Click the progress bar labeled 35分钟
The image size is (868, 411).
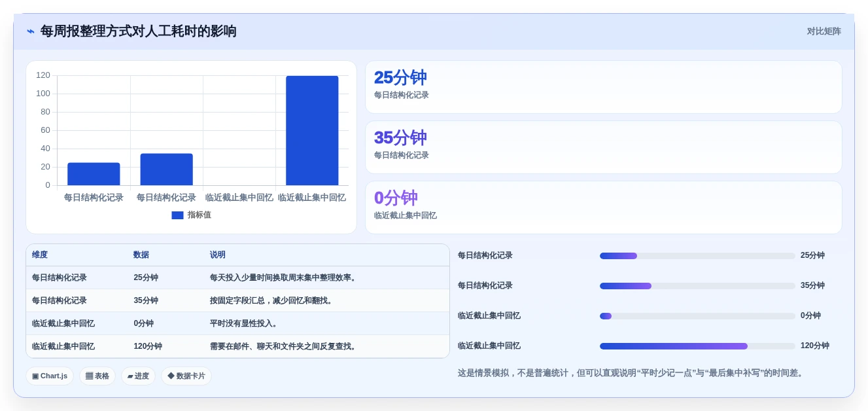point(697,286)
